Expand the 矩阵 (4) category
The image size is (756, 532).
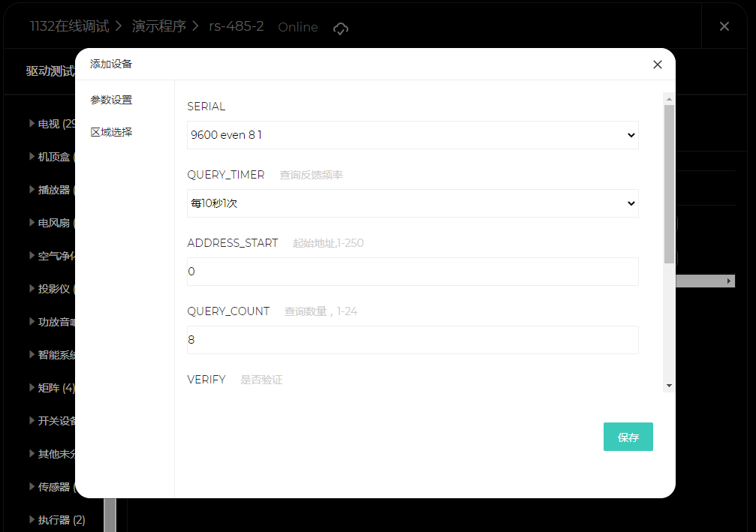pyautogui.click(x=52, y=388)
